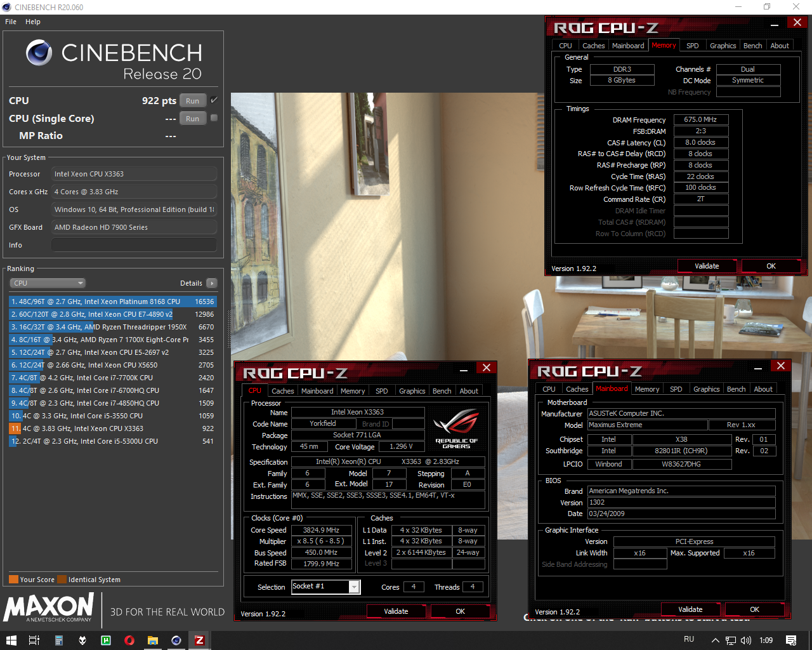Select ranking row Intel Xeon CPU X3363 score 922
Screen dimensions: 812x650
pyautogui.click(x=112, y=428)
